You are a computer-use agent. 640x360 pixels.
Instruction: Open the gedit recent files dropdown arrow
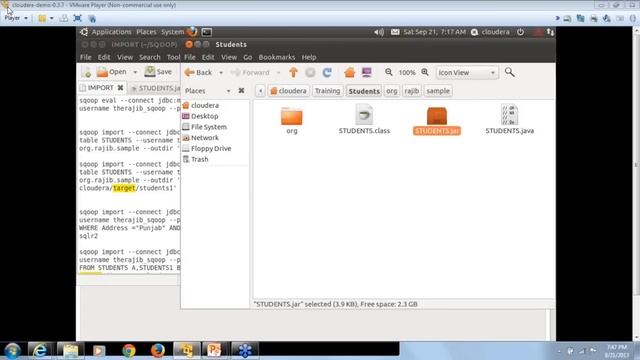point(135,72)
